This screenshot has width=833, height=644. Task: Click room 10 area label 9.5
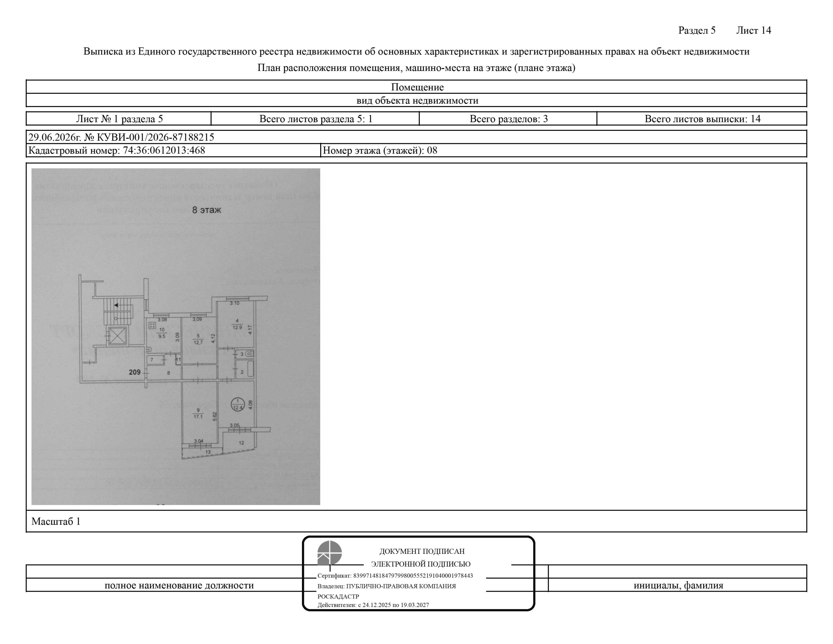click(x=162, y=336)
